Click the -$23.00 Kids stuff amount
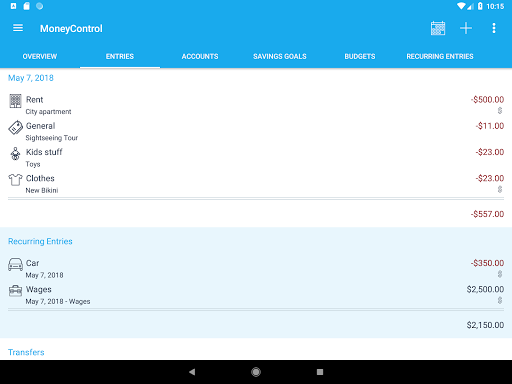This screenshot has width=512, height=384. tap(490, 152)
